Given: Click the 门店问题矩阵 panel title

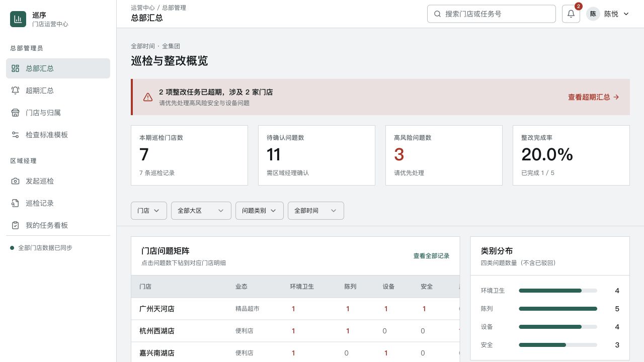Looking at the screenshot, I should pyautogui.click(x=166, y=251).
